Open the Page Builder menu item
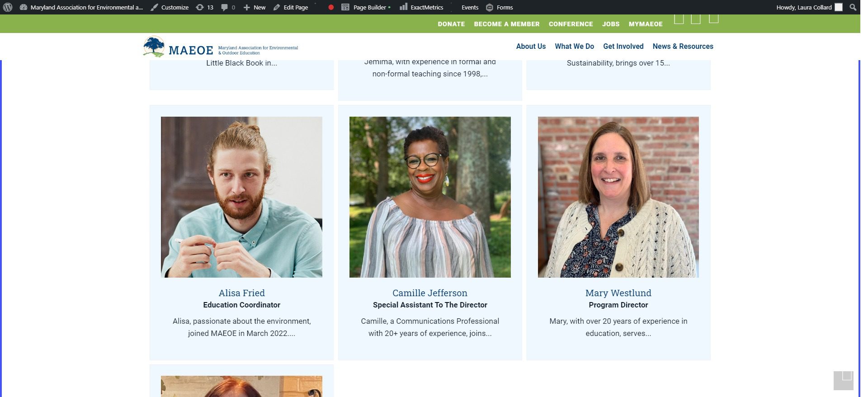The image size is (868, 397). tap(365, 7)
